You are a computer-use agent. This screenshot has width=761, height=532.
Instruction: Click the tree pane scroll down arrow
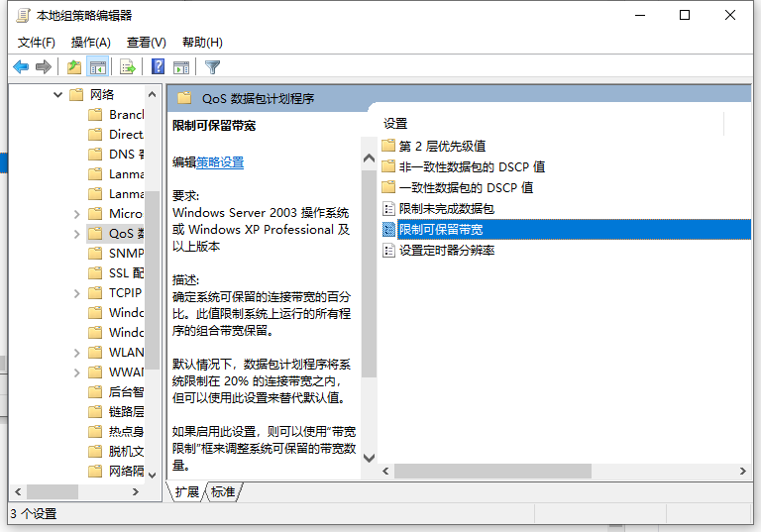coord(152,475)
